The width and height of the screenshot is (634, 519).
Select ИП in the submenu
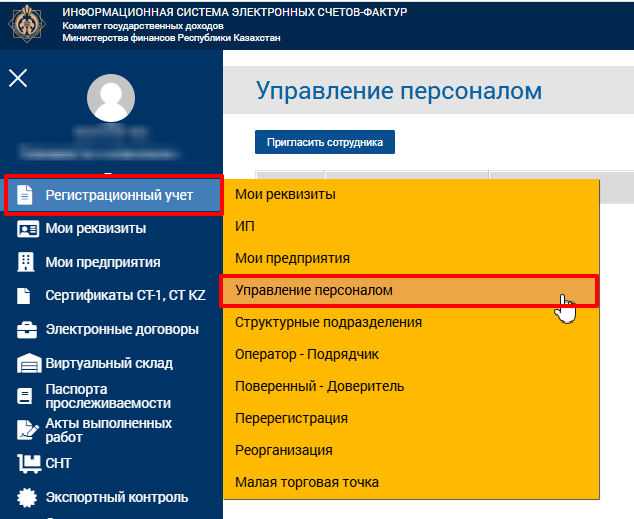[x=411, y=226]
